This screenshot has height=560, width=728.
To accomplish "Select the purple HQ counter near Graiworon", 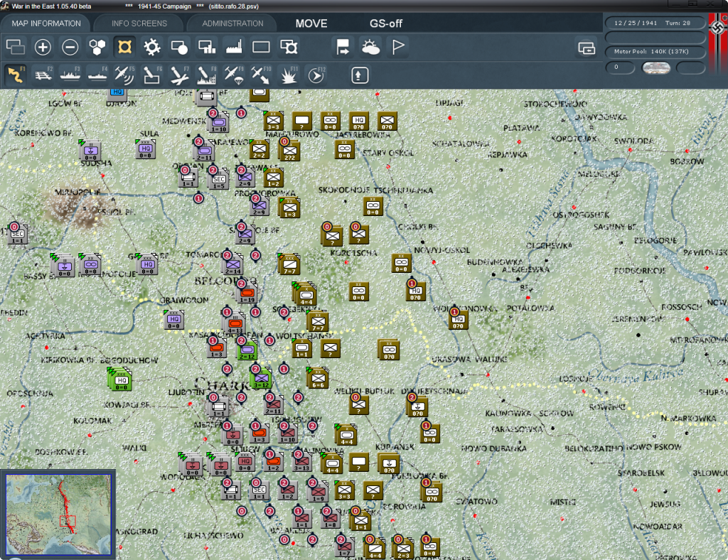I will tap(174, 320).
